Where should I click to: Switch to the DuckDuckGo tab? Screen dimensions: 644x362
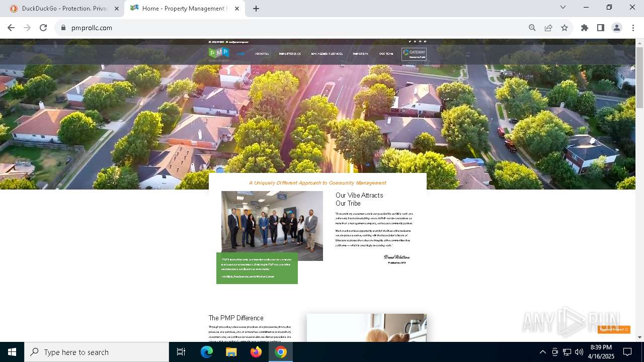(64, 9)
